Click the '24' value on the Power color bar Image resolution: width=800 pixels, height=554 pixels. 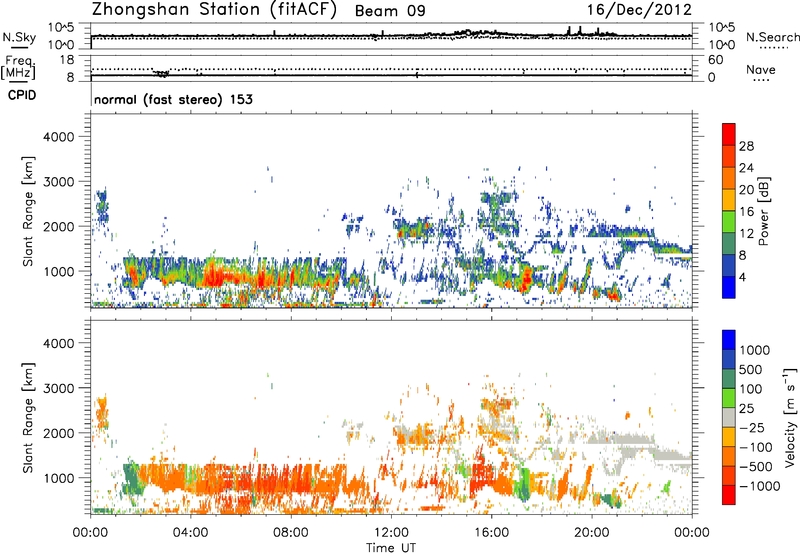(x=746, y=168)
